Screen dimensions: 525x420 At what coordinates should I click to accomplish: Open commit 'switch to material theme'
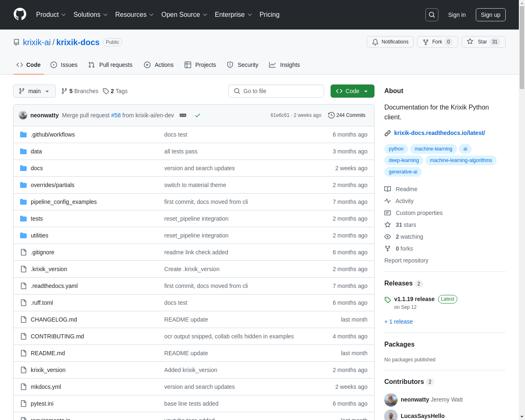click(195, 185)
